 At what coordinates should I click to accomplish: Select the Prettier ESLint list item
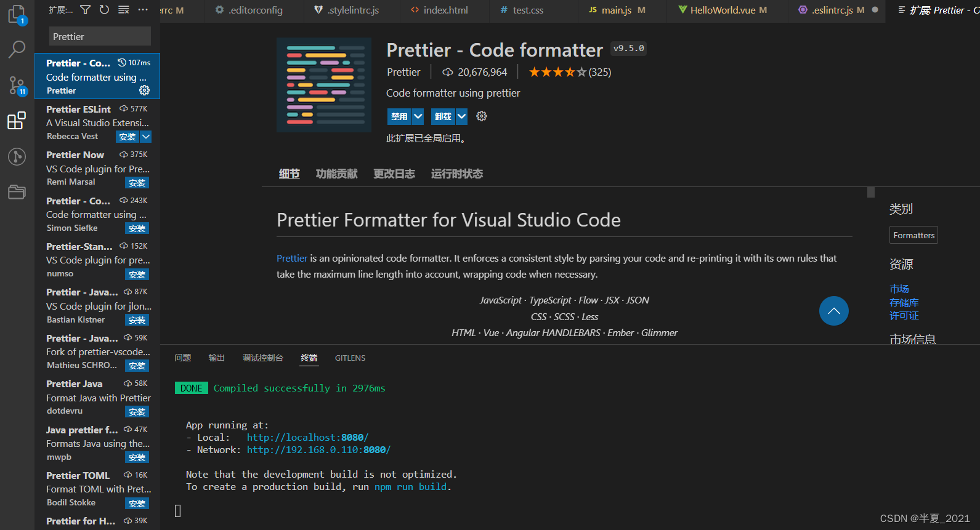(x=97, y=122)
